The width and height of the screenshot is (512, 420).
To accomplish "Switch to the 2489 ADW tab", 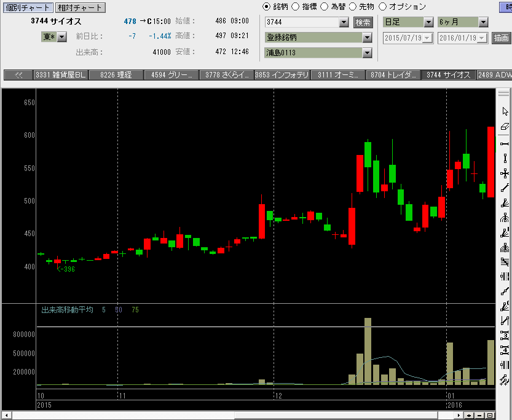I will [494, 75].
